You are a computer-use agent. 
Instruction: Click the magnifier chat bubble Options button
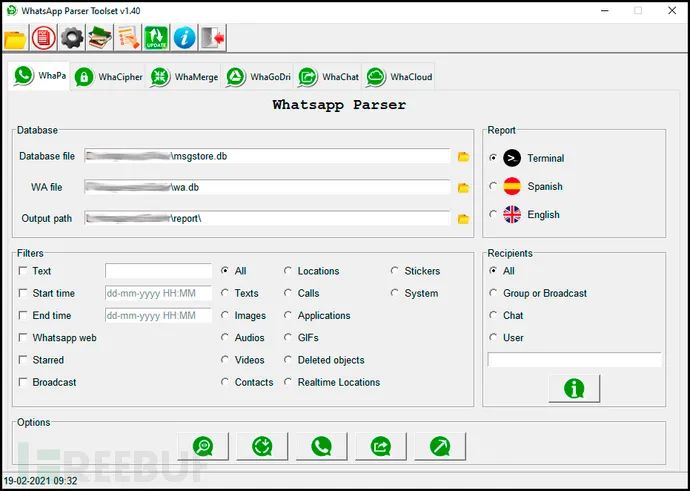(x=203, y=447)
